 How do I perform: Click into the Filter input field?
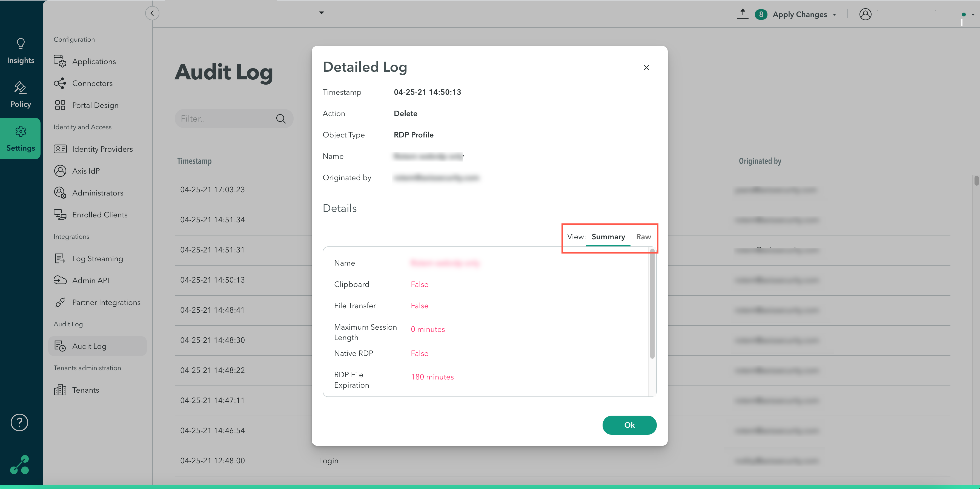pos(224,119)
